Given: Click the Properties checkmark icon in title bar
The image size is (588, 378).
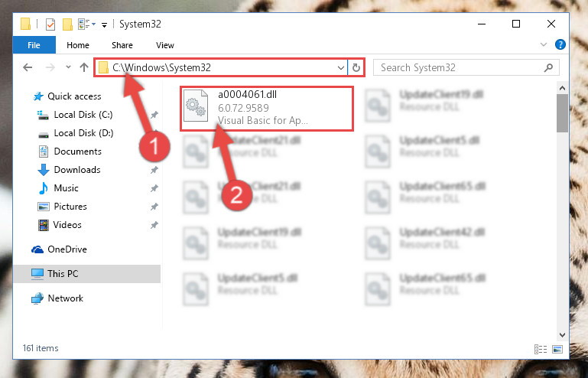Looking at the screenshot, I should [x=50, y=24].
